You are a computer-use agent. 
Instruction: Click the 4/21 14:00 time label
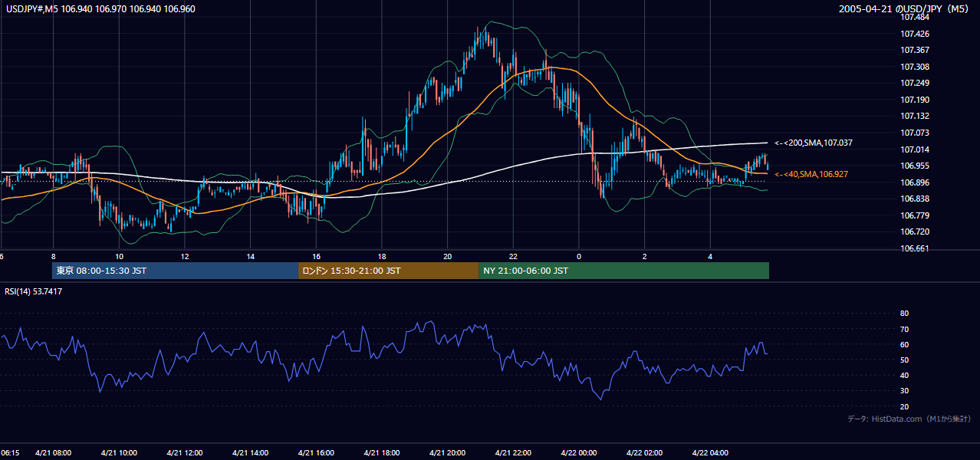point(250,453)
